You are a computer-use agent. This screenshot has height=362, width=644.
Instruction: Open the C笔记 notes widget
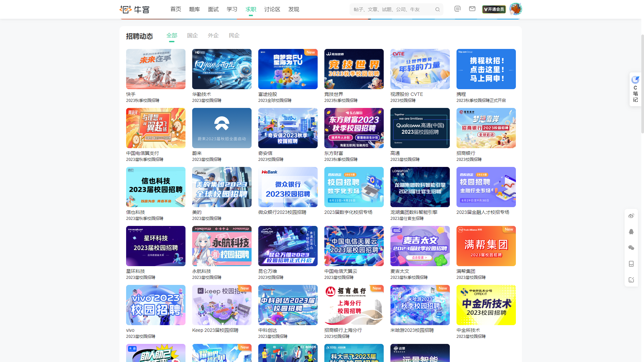tap(635, 89)
